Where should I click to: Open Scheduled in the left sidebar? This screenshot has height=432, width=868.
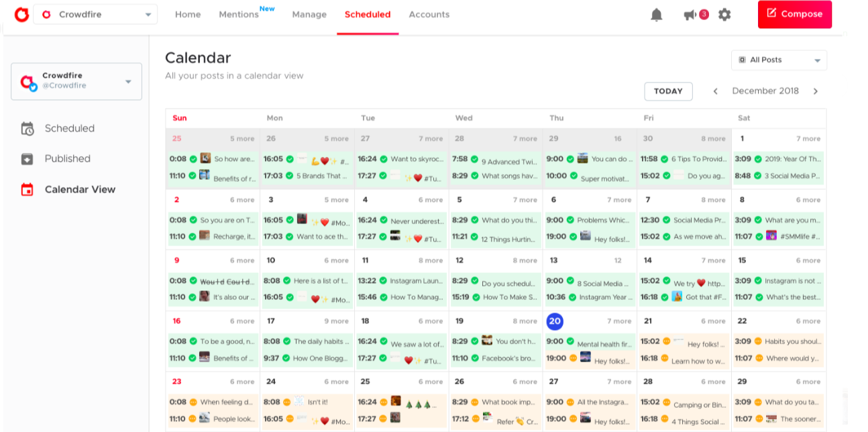click(x=70, y=129)
